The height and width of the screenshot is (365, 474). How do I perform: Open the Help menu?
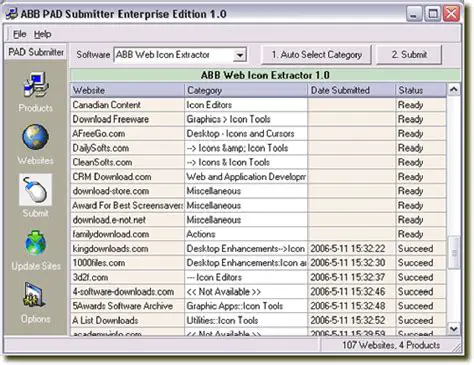tap(42, 34)
